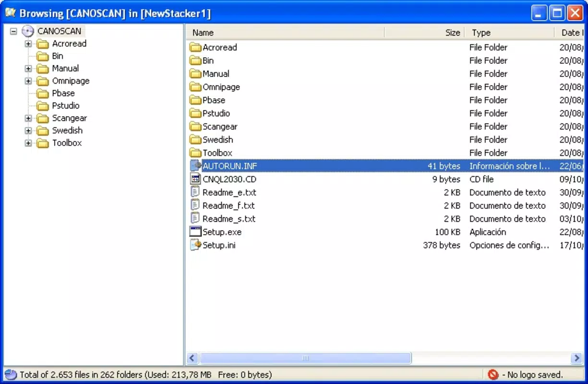Expand the Omnipage tree node
588x384 pixels.
point(28,81)
